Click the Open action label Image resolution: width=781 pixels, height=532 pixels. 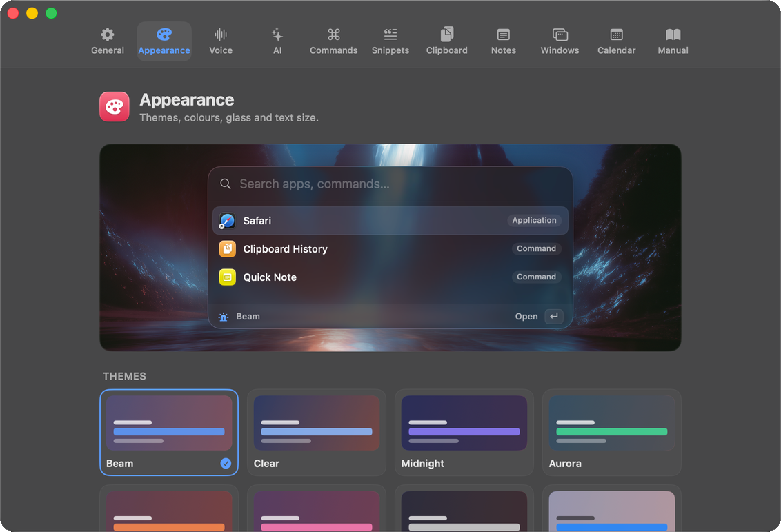(526, 317)
